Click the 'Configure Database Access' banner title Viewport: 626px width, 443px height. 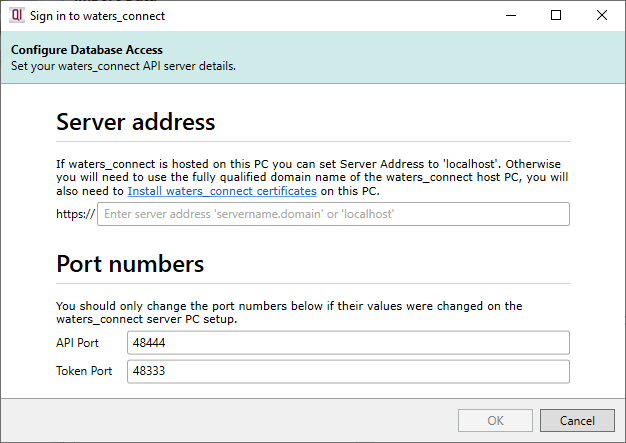pyautogui.click(x=87, y=50)
